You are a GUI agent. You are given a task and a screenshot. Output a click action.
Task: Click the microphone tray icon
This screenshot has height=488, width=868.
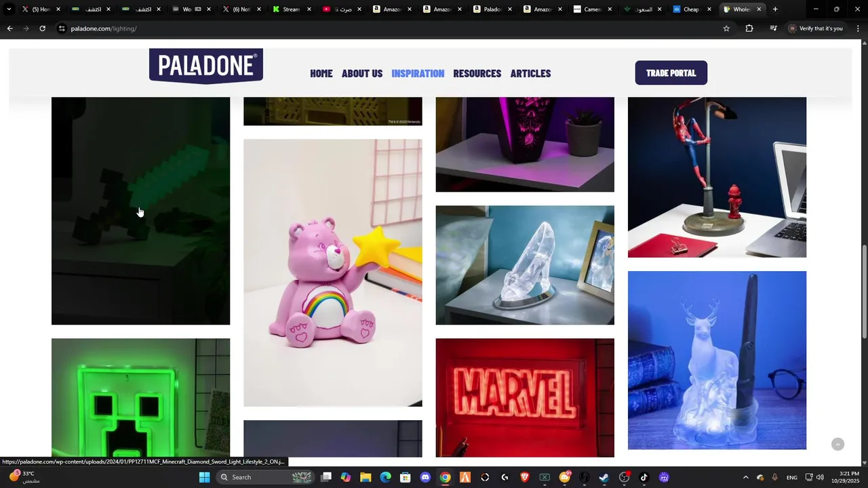point(774,477)
